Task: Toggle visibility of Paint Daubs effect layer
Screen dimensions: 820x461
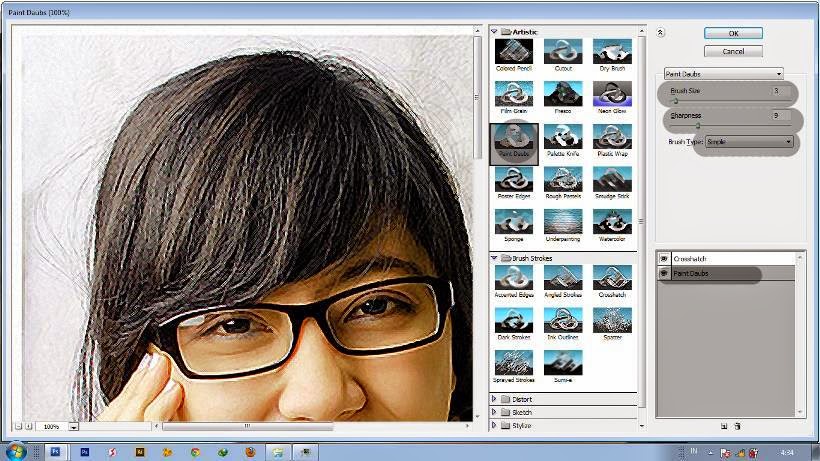Action: (x=664, y=273)
